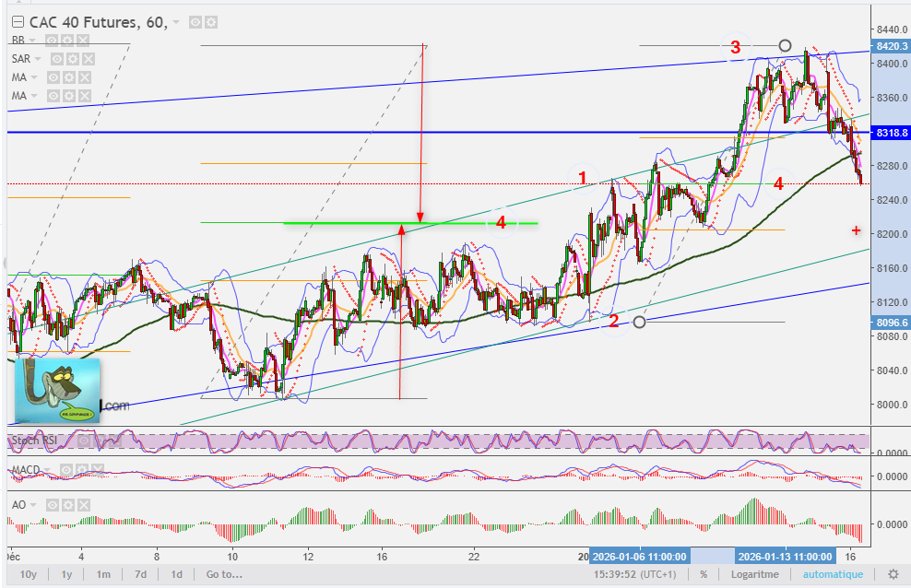This screenshot has width=911, height=588.
Task: Select the bright green horizontal line near 4
Action: point(410,223)
